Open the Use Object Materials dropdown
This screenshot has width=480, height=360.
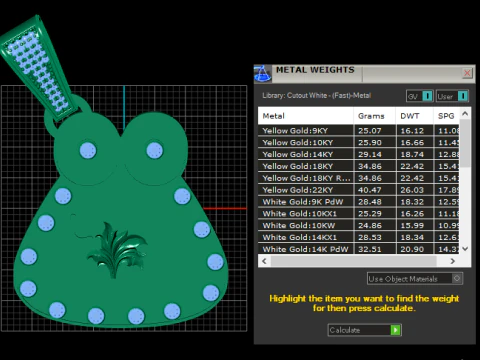(415, 279)
